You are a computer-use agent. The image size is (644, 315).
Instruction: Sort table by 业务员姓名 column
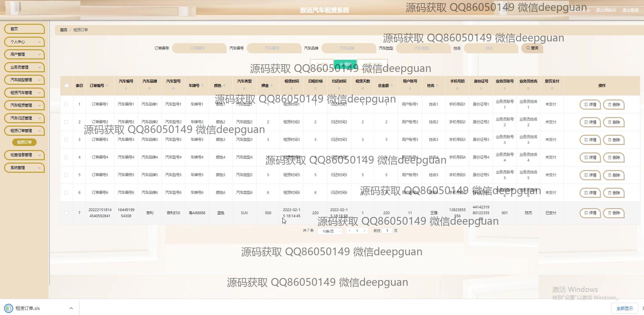click(528, 89)
